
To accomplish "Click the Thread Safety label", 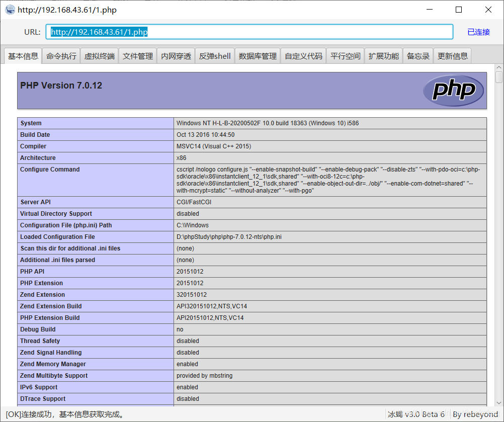I will [x=40, y=341].
